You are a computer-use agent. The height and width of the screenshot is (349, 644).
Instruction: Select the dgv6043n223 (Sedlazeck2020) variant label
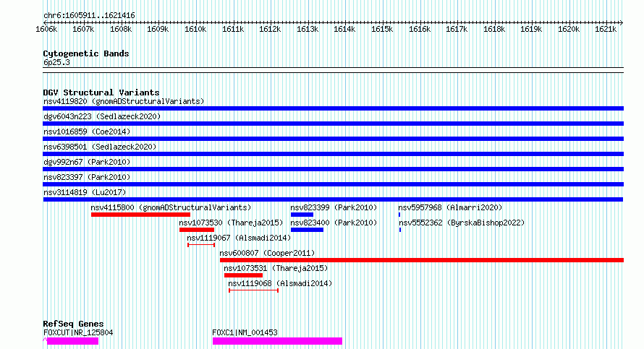point(102,116)
